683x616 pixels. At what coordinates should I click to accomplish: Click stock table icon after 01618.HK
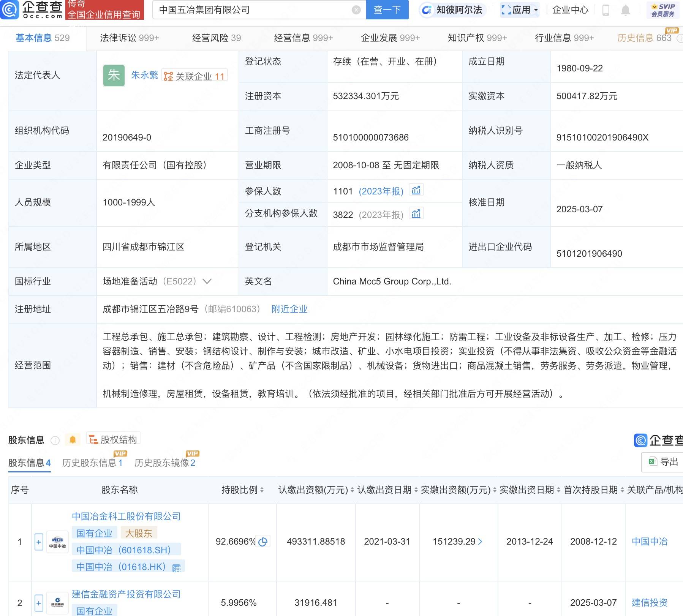coord(177,568)
